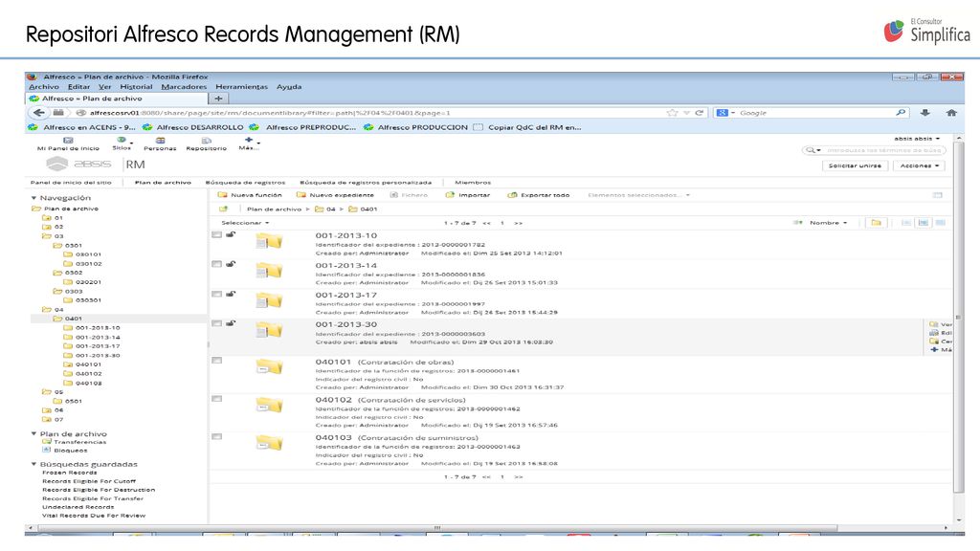This screenshot has width=980, height=551.
Task: Open Transferencias in sidebar
Action: coord(79,442)
